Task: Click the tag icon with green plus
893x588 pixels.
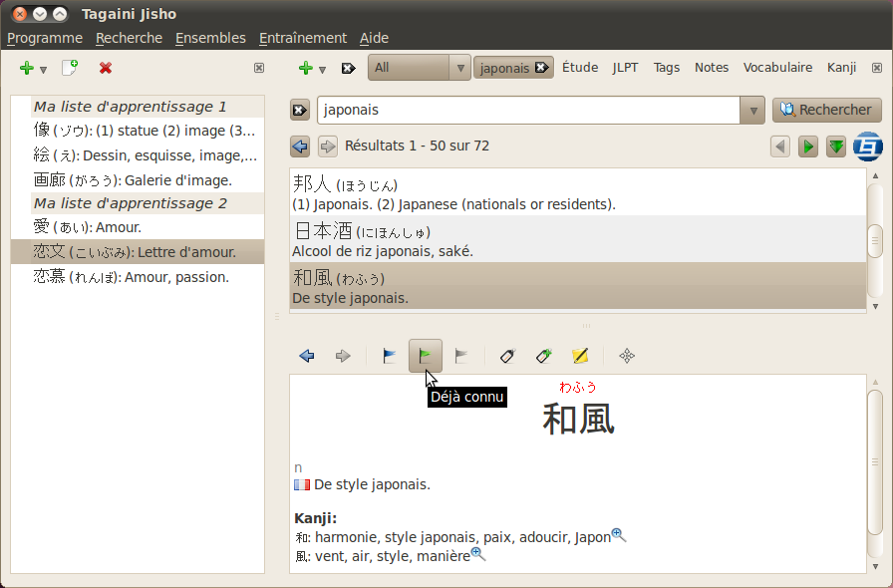Action: pyautogui.click(x=544, y=356)
